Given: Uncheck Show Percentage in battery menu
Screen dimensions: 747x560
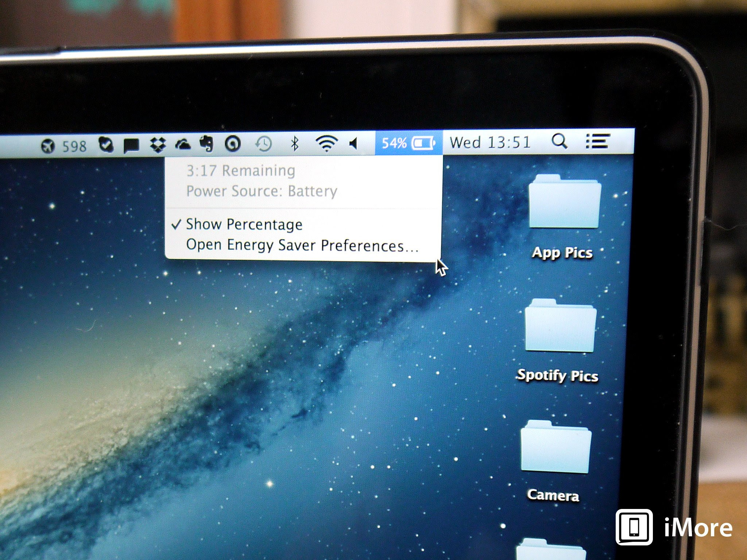Looking at the screenshot, I should tap(244, 224).
